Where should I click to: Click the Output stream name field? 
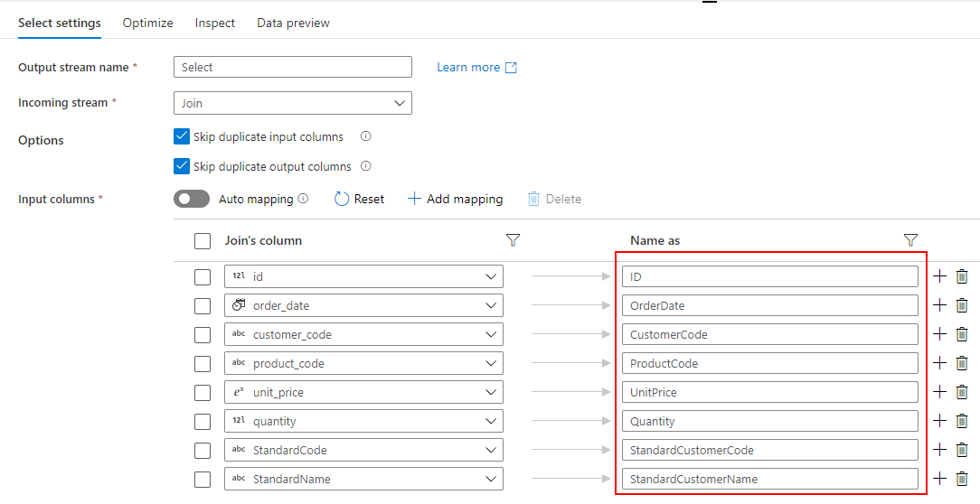[292, 67]
